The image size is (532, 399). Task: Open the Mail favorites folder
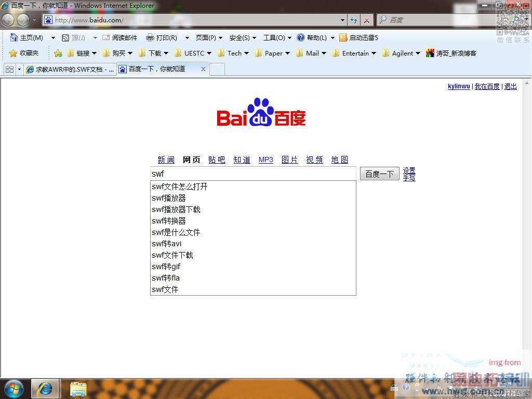(311, 54)
